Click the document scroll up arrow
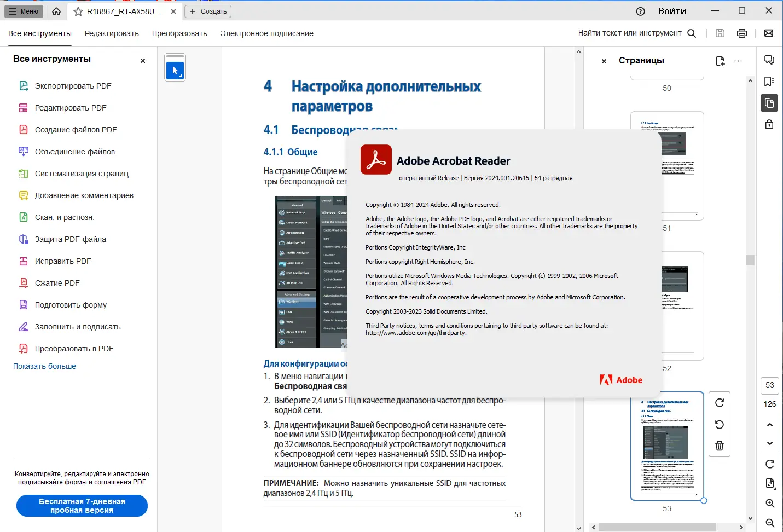Screen dimensions: 783x532 tap(578, 51)
